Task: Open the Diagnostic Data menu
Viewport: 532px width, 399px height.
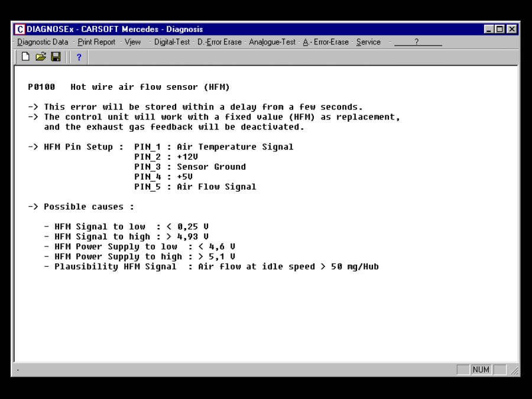Action: (43, 42)
